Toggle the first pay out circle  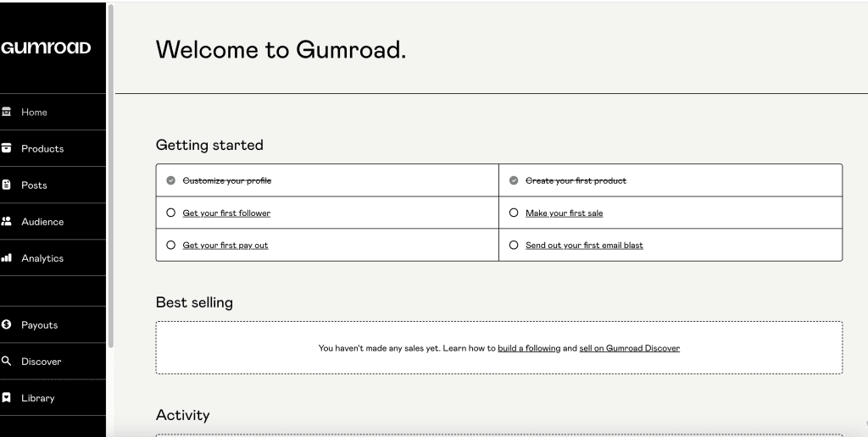pos(170,246)
